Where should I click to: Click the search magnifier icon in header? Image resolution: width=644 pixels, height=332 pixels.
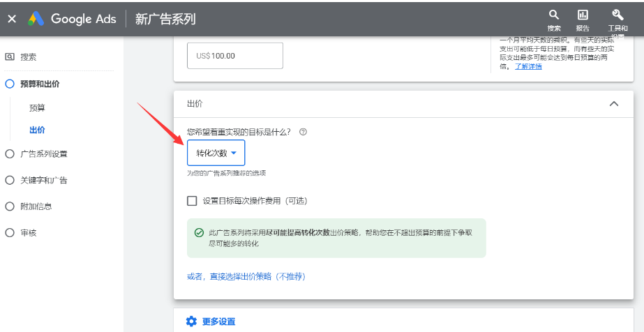coord(554,15)
